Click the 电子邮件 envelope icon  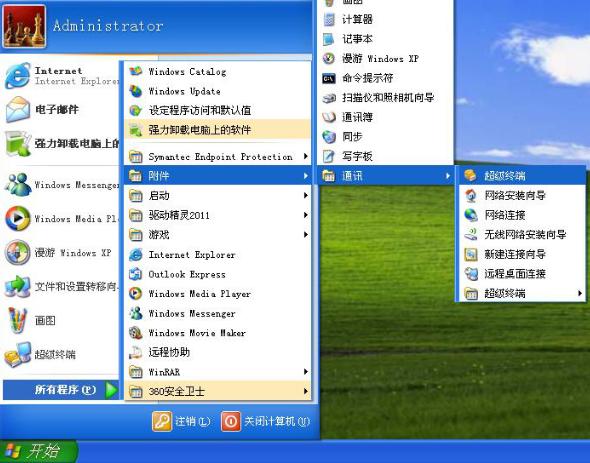click(18, 109)
